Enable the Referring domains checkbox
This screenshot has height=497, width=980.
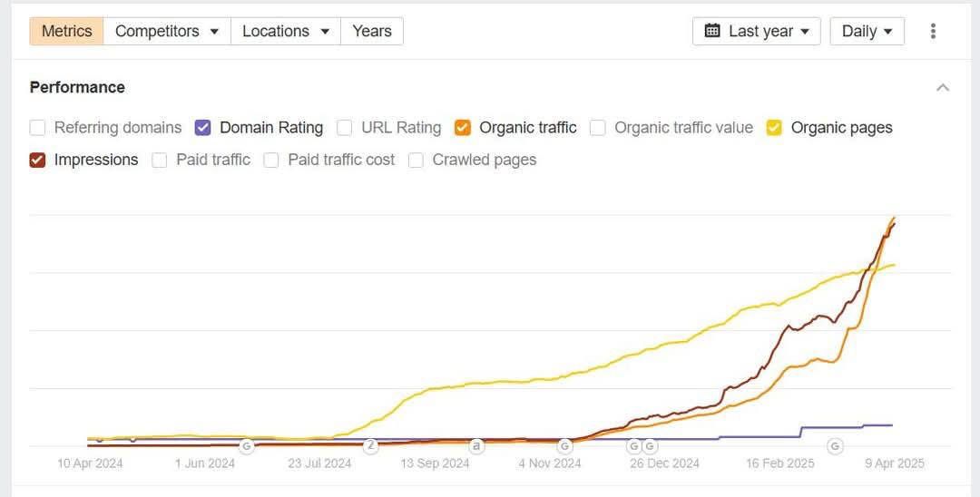(x=37, y=128)
